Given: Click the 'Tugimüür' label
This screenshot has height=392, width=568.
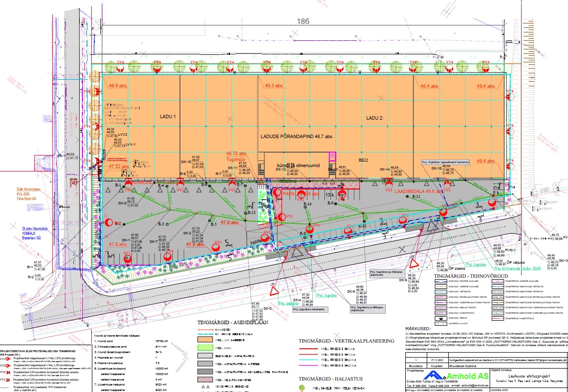Looking at the screenshot, I should 236,159.
